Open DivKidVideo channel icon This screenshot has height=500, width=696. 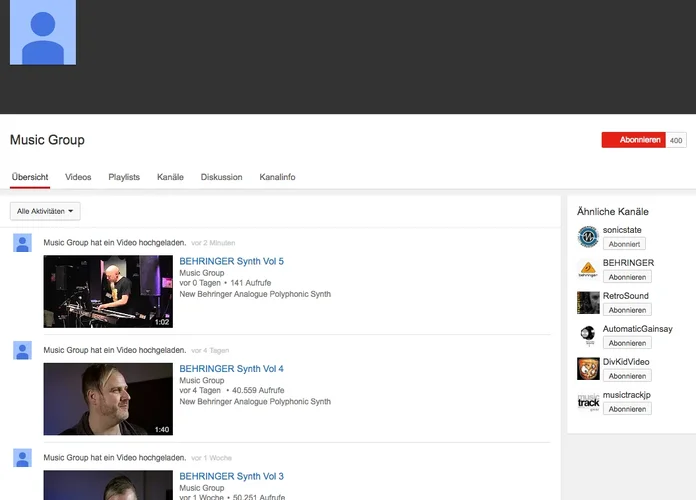click(588, 368)
